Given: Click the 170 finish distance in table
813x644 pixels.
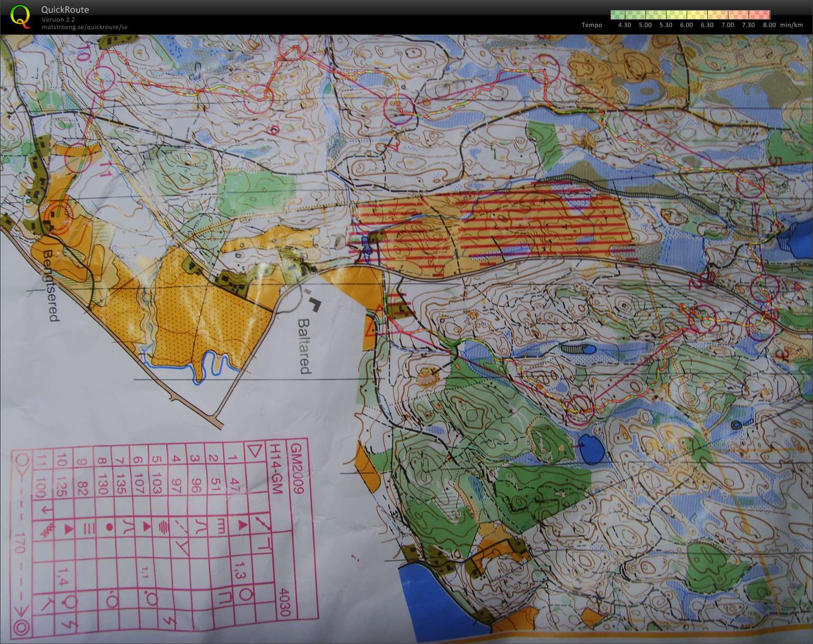Looking at the screenshot, I should click(x=20, y=544).
